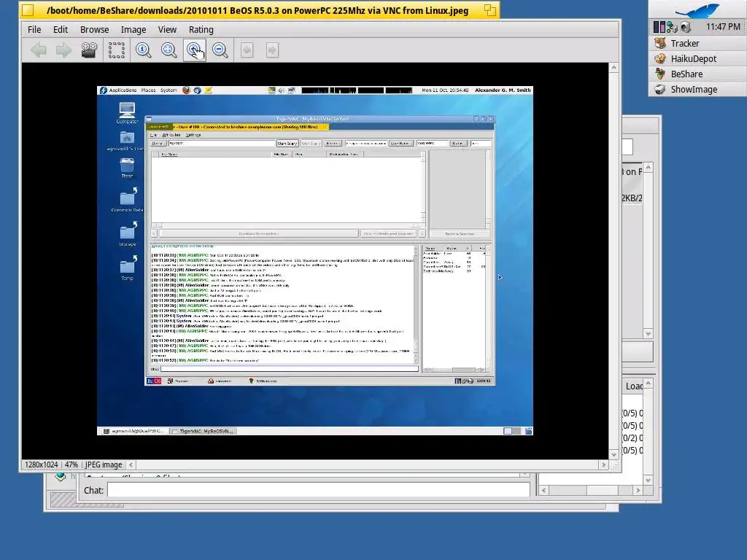Image resolution: width=747 pixels, height=560 pixels.
Task: Fit image to window magnifier icon
Action: (x=169, y=50)
